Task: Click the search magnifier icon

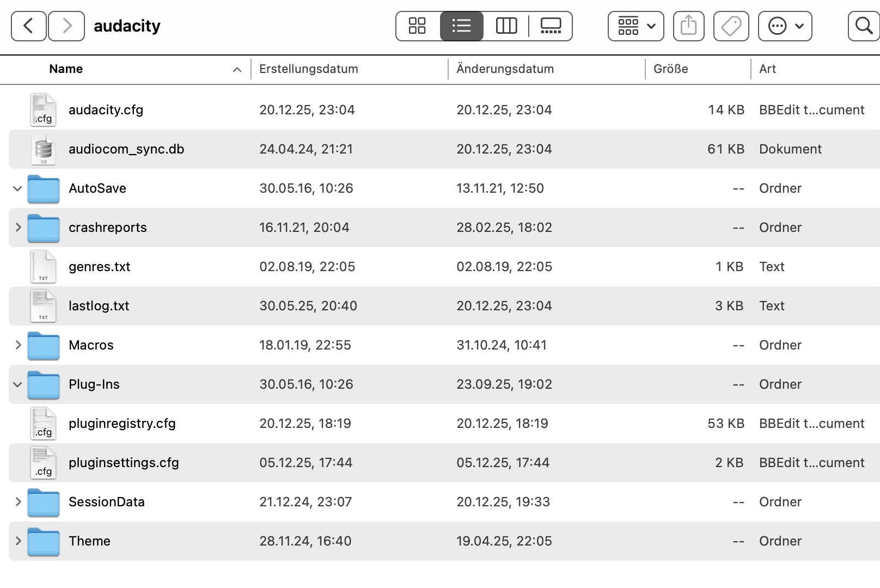Action: tap(864, 26)
